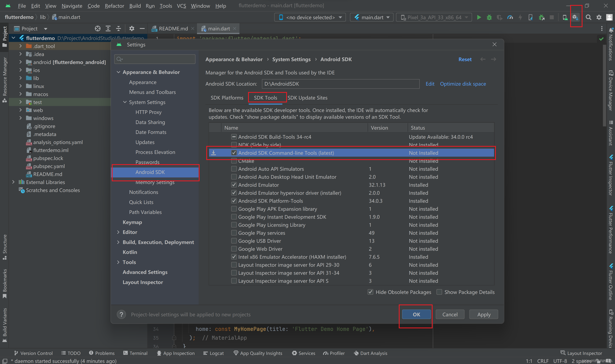Enable Show Package Details

pyautogui.click(x=439, y=292)
